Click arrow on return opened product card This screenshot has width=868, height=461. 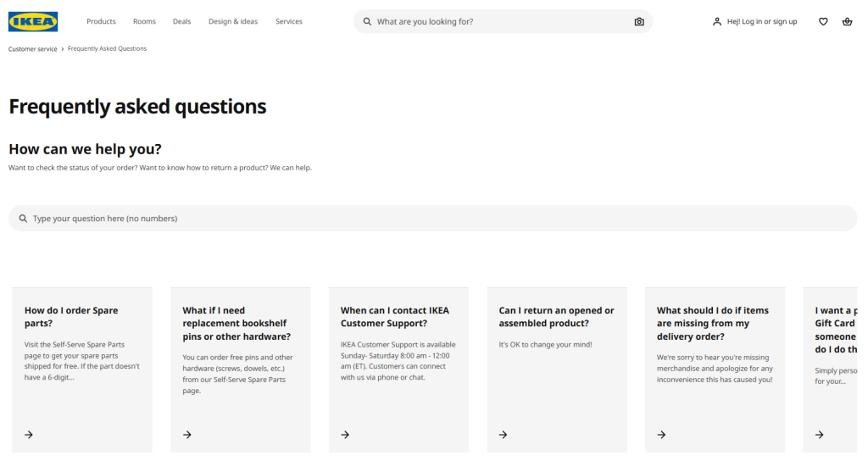(x=504, y=435)
